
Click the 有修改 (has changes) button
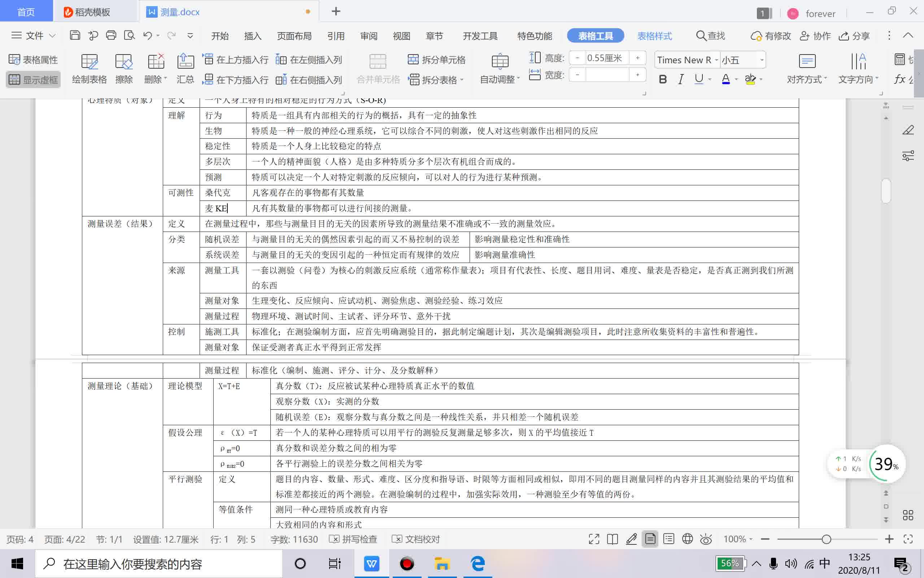pos(771,35)
